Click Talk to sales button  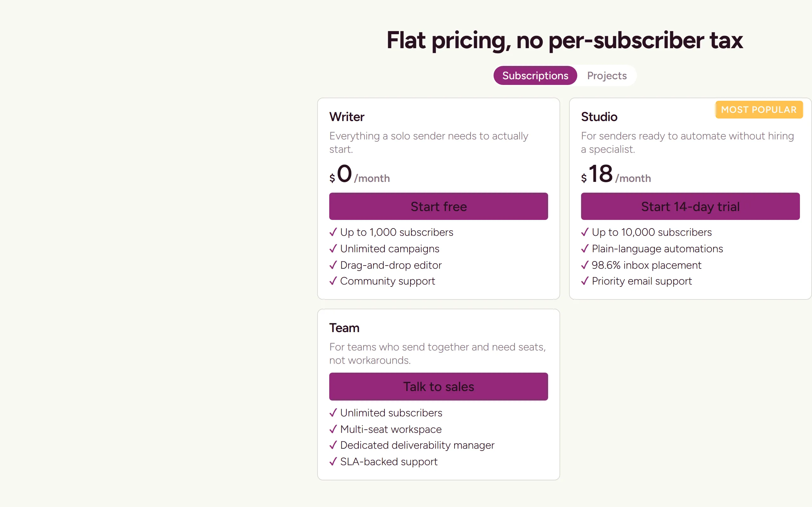pos(439,386)
